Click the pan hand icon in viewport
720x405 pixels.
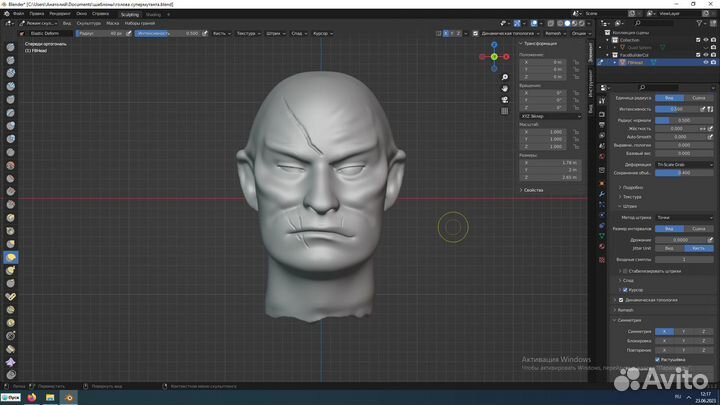[506, 88]
